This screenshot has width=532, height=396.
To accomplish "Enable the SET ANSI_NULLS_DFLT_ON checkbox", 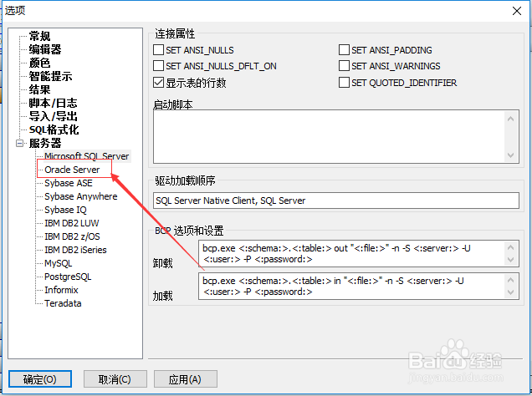I will 158,65.
